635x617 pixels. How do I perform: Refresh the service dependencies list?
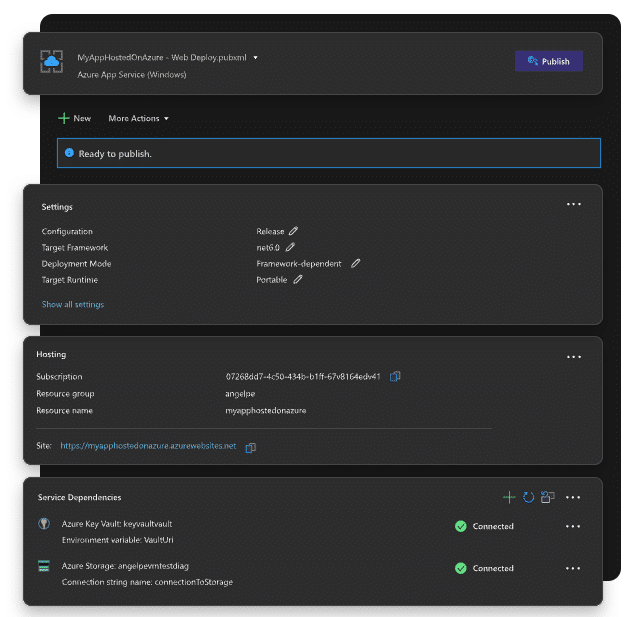528,497
